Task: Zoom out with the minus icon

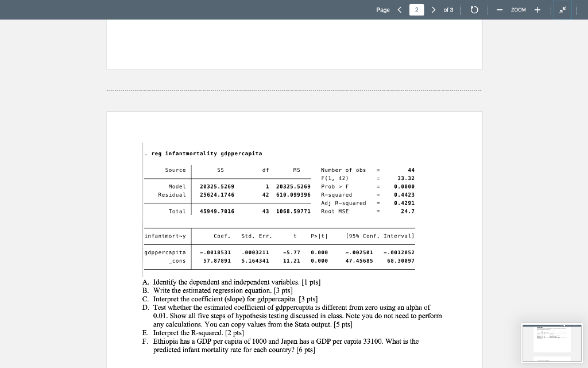Action: [x=499, y=10]
